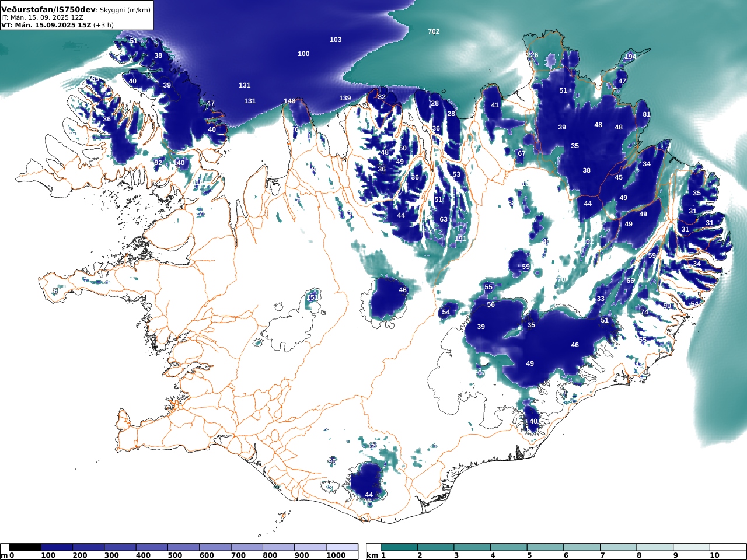This screenshot has width=747, height=560.
Task: Click the Veðurstofan/IS750dev title text
Action: [48, 10]
